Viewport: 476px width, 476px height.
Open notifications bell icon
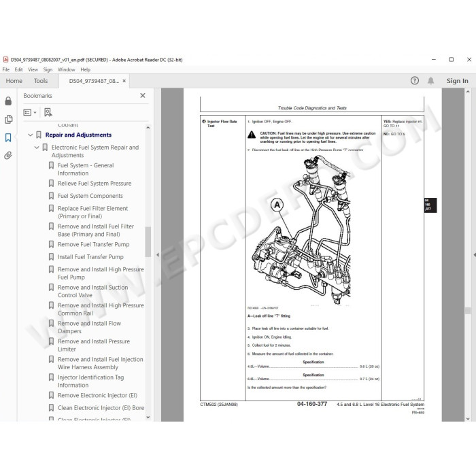(x=430, y=80)
